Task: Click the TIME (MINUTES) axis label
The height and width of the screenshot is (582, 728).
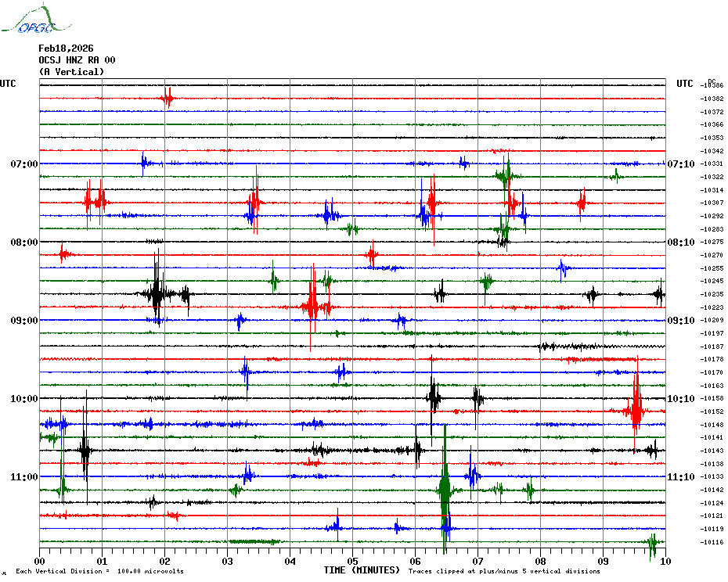Action: pyautogui.click(x=362, y=570)
